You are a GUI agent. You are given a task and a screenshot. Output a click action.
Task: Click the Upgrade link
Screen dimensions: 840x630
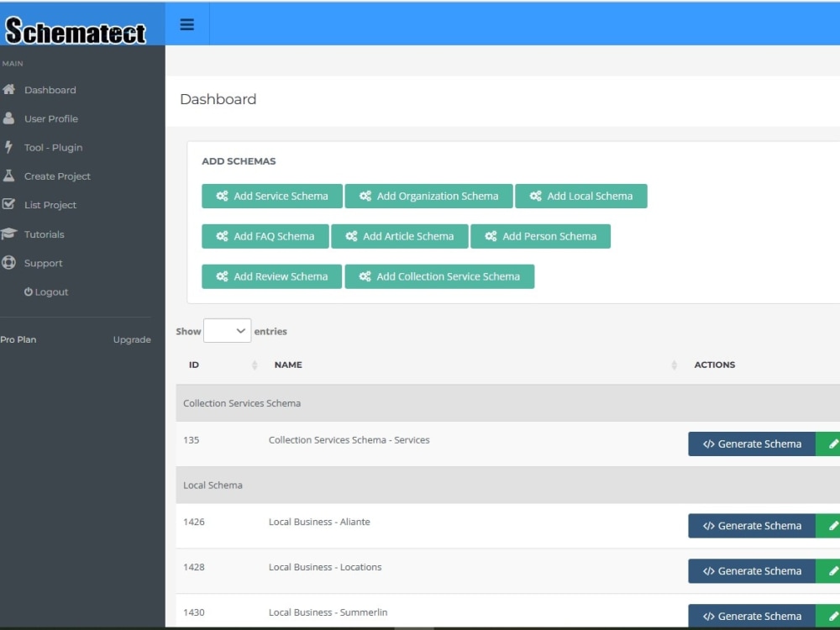pos(132,339)
